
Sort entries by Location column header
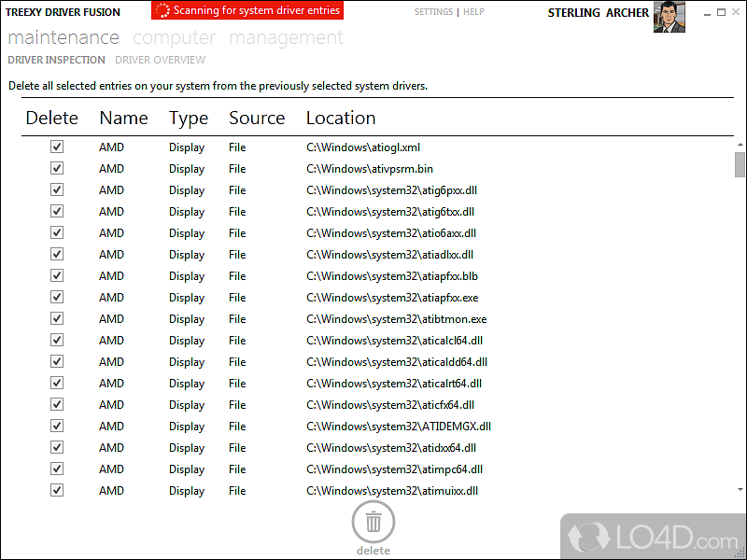pyautogui.click(x=341, y=118)
